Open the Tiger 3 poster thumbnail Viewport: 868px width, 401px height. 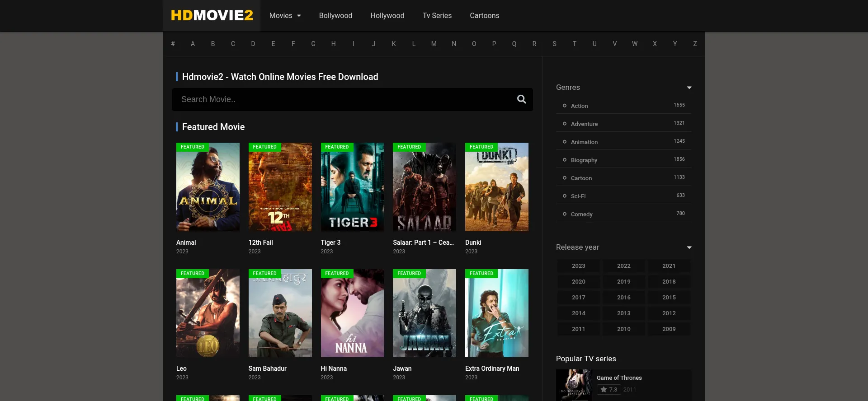point(352,187)
